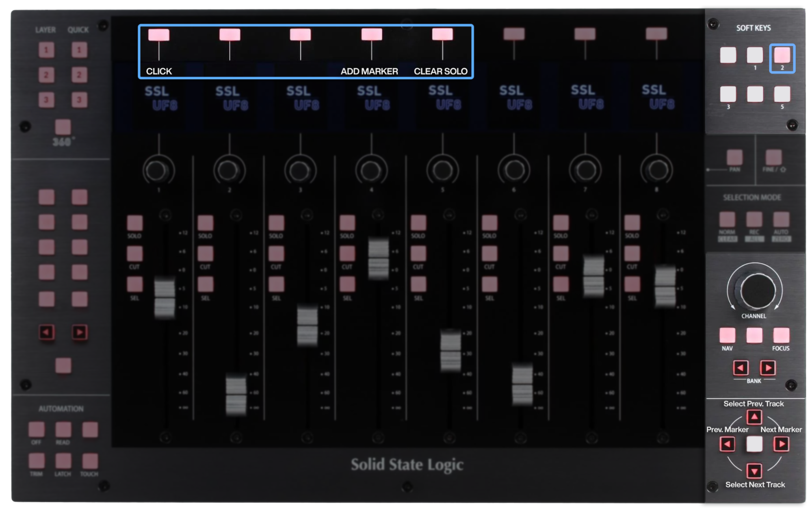Select Next Track with down arrow
This screenshot has height=508, width=812.
754,471
